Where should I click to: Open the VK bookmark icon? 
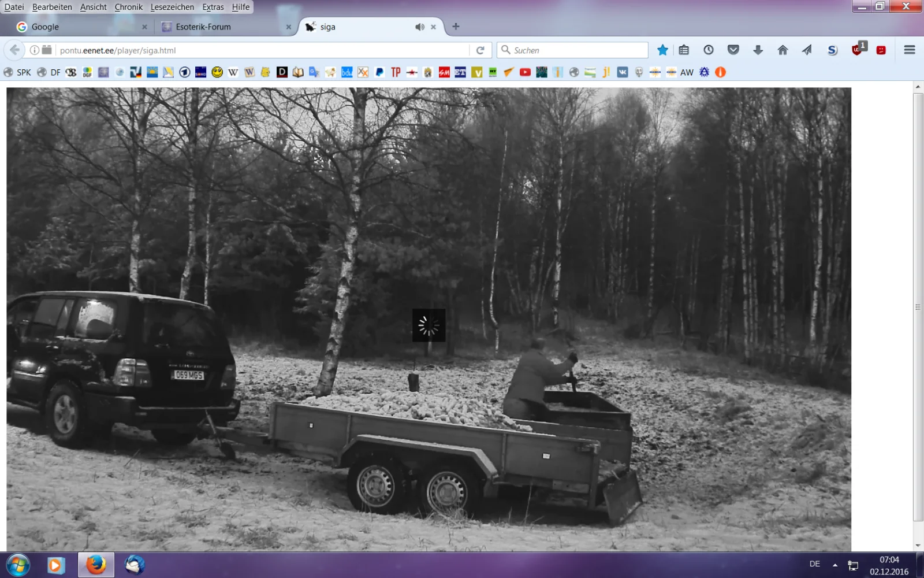(x=623, y=72)
